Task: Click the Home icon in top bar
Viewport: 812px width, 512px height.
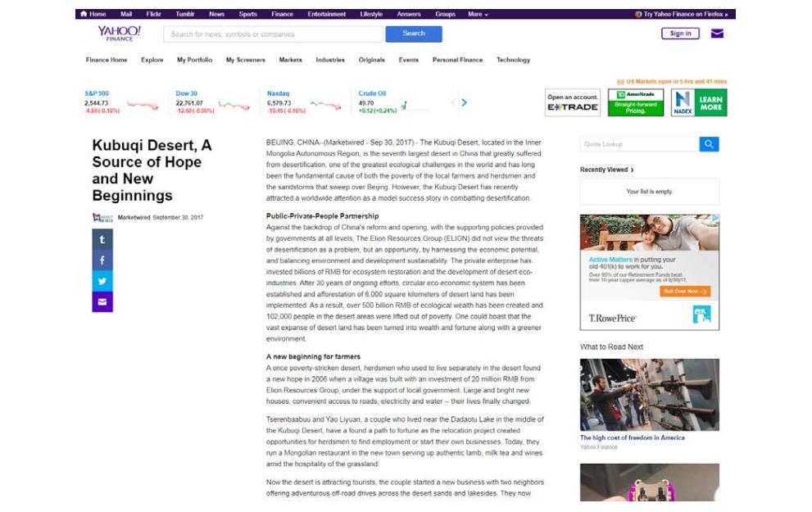Action: coord(84,14)
